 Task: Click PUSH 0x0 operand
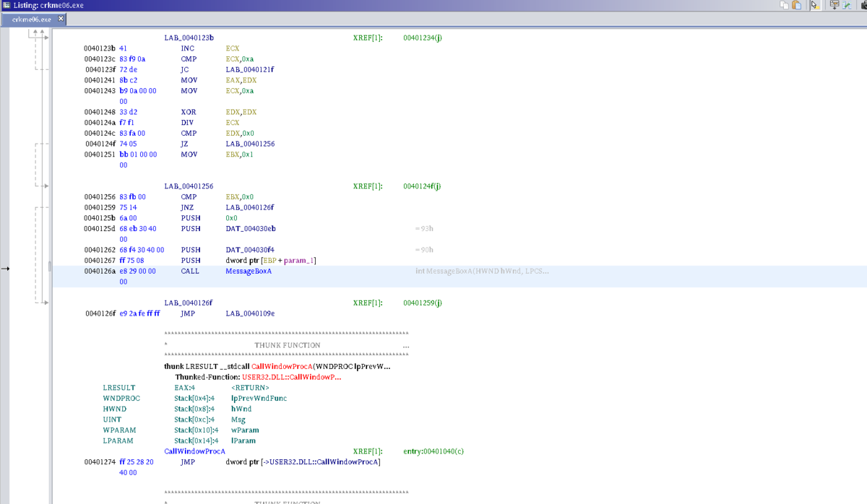point(231,217)
